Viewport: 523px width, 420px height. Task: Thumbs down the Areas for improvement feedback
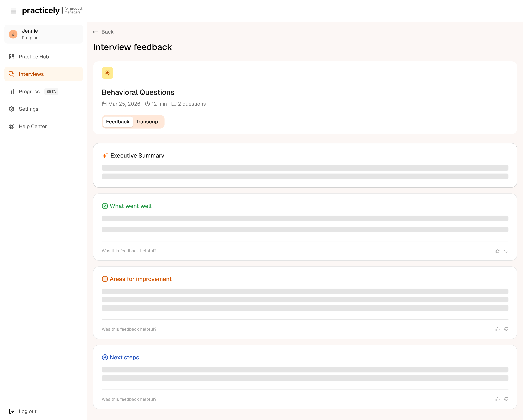click(x=506, y=329)
